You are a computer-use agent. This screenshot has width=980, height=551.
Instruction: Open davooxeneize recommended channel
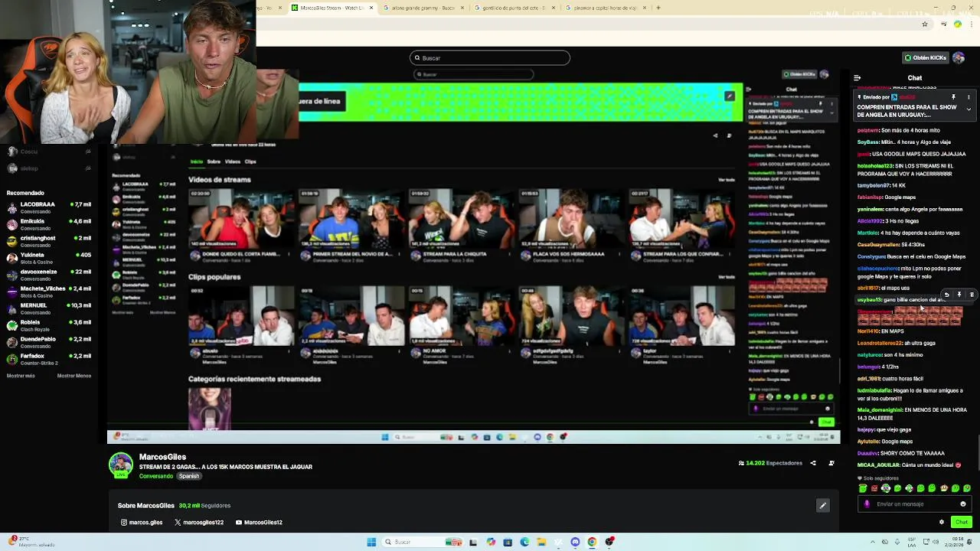tap(49, 275)
